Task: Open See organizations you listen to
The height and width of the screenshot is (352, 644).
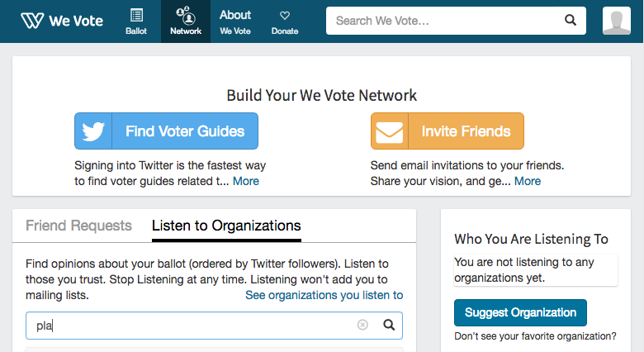Action: (x=324, y=295)
